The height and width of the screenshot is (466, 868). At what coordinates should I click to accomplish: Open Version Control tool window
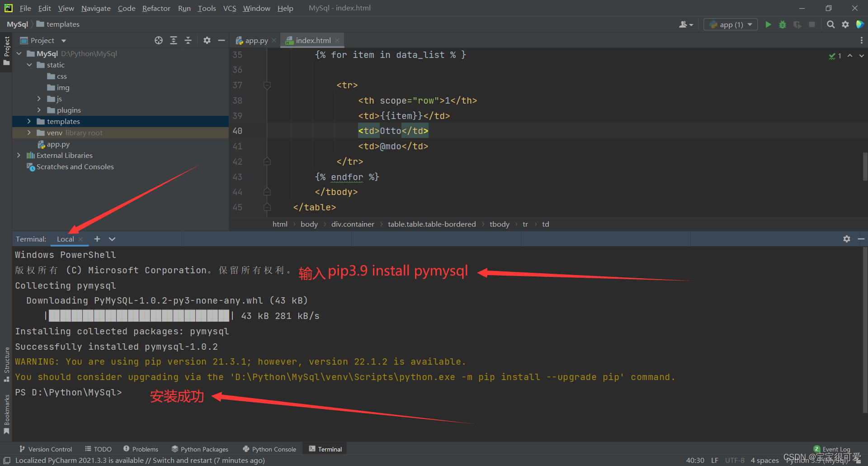46,449
